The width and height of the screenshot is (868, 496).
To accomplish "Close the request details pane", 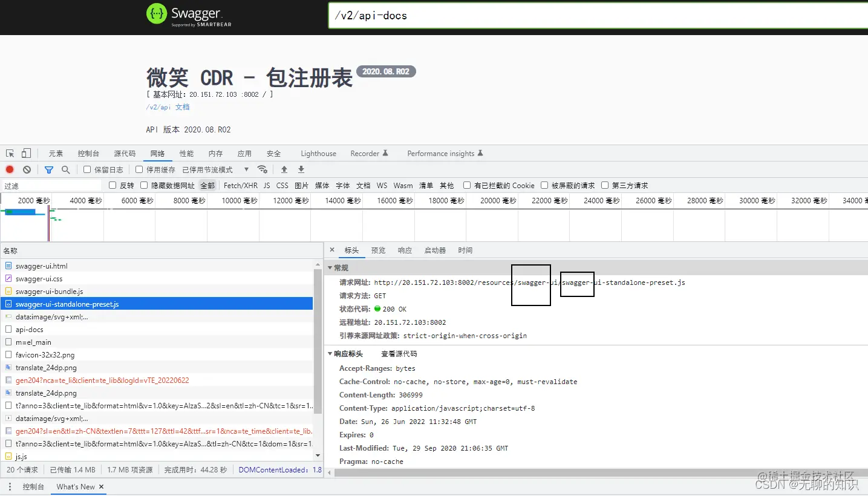I will point(332,250).
